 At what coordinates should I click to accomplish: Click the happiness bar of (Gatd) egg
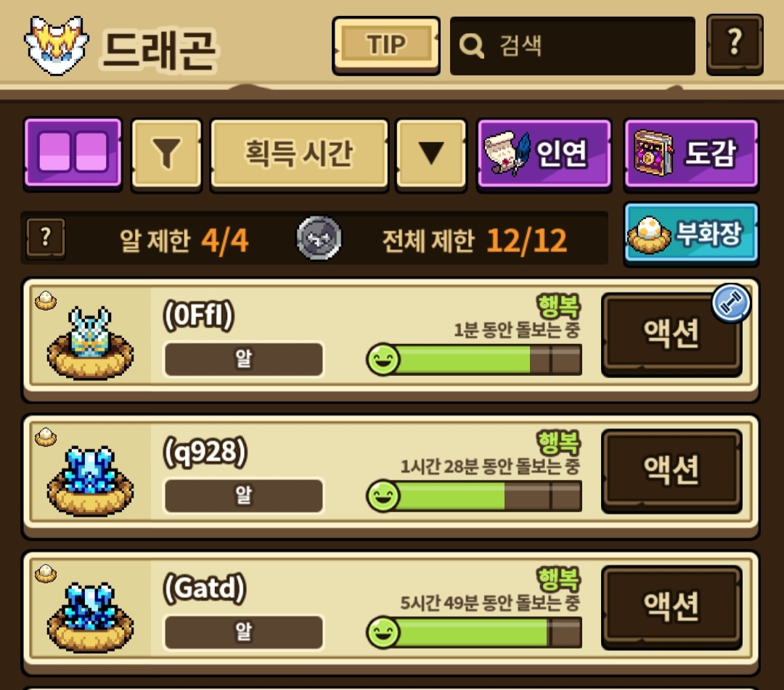[474, 633]
